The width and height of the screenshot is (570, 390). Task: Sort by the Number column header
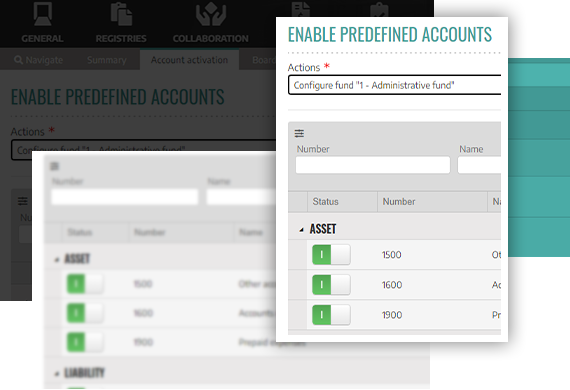pos(399,202)
